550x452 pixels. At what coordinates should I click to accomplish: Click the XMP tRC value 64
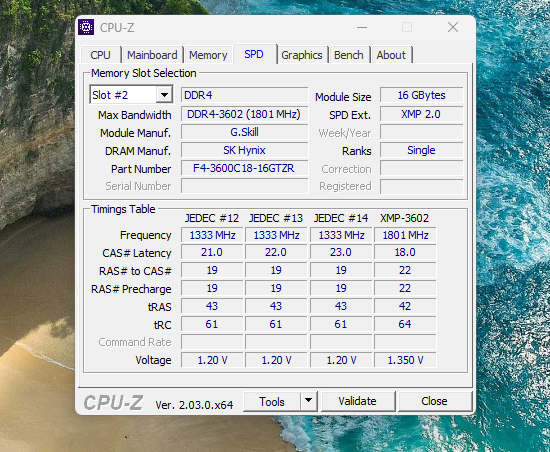(405, 324)
